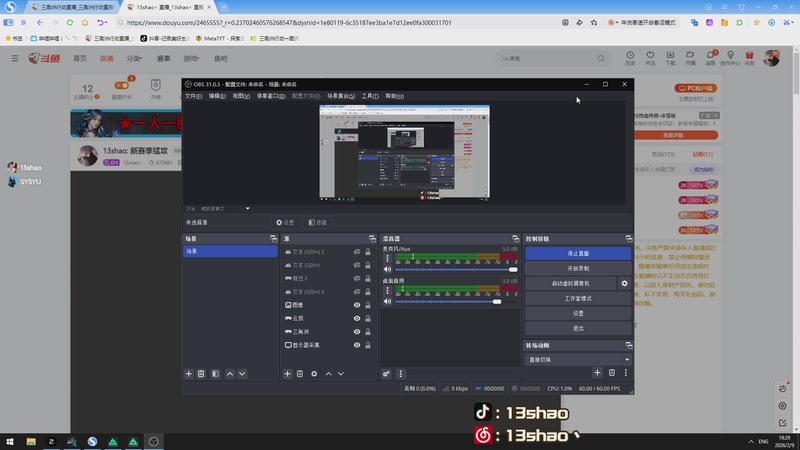This screenshot has height=450, width=800.
Task: Toggle lock on 图像 source
Action: [368, 305]
